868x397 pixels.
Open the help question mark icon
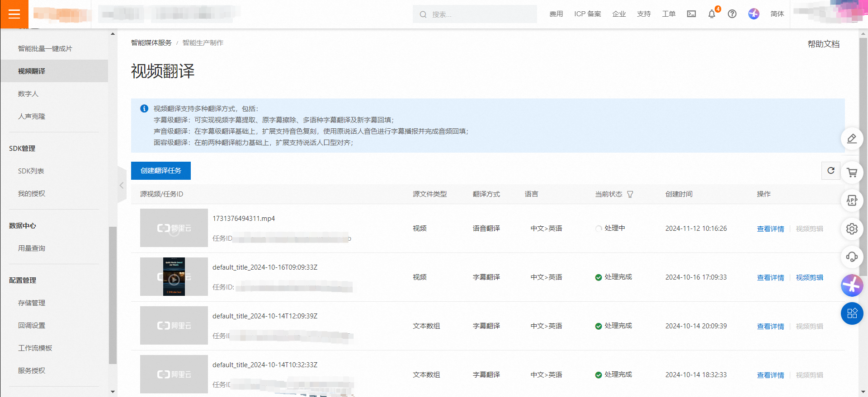coord(732,14)
